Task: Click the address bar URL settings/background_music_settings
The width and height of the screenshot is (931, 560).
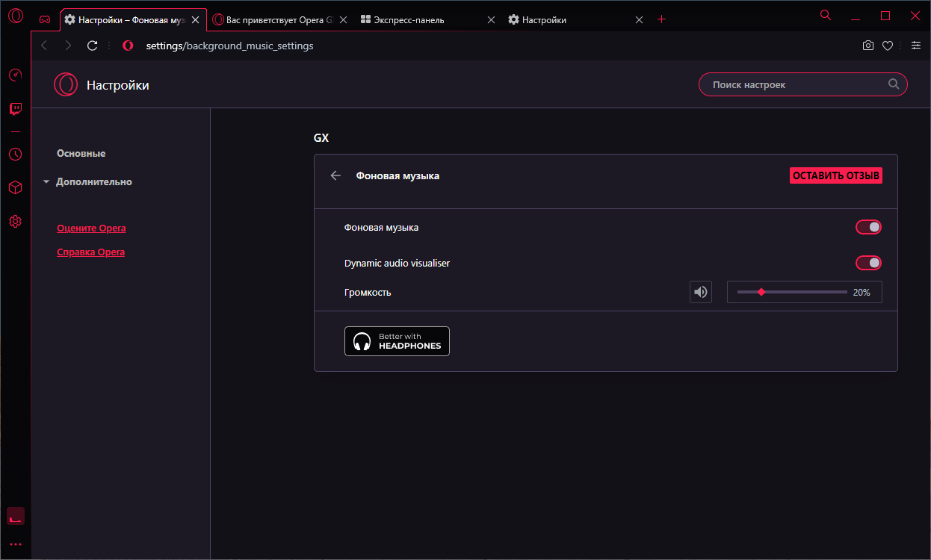Action: (x=229, y=46)
